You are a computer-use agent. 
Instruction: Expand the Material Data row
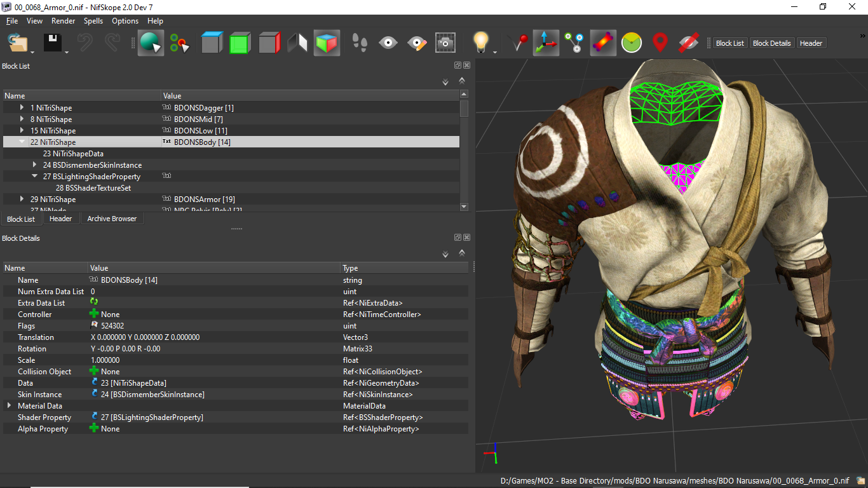tap(9, 405)
